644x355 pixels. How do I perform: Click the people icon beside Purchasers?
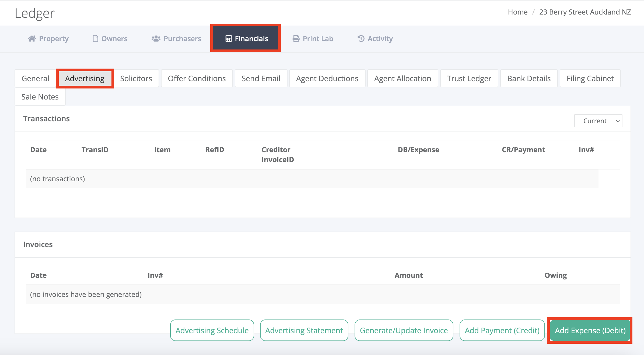click(156, 39)
